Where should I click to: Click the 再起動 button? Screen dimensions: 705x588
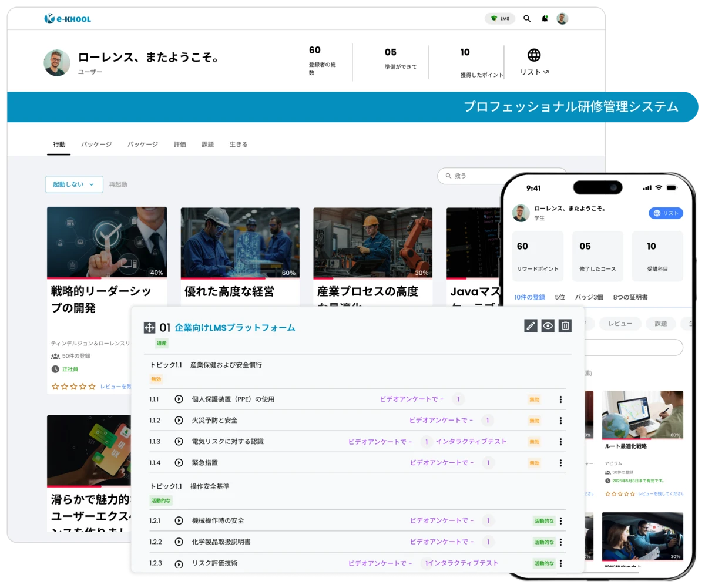[117, 184]
